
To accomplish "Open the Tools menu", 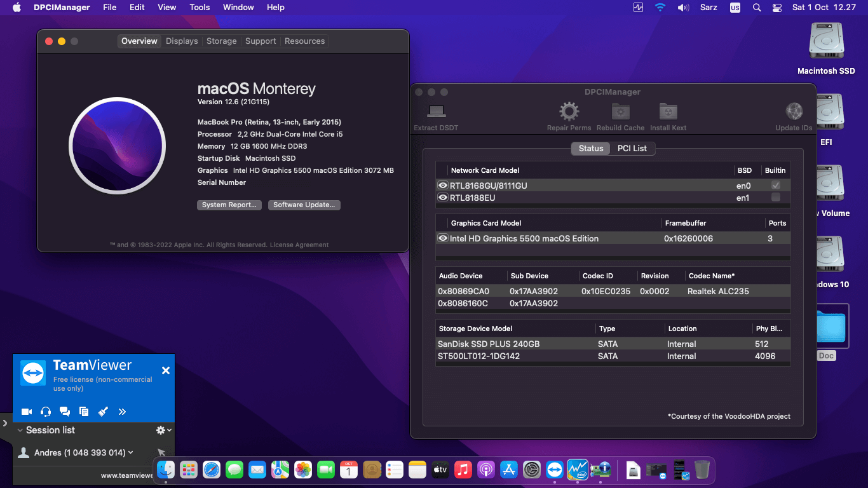I will [x=200, y=7].
